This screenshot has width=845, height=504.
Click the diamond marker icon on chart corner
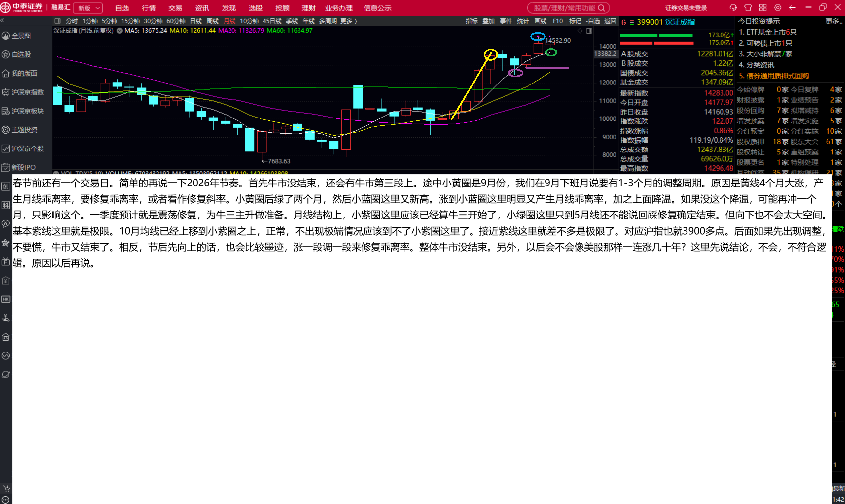580,31
